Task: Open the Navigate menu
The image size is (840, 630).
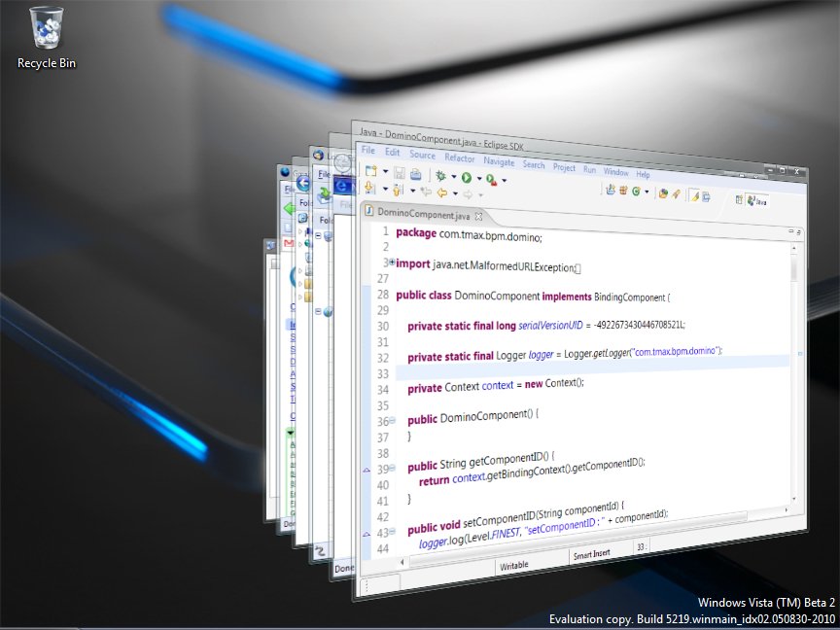Action: coord(499,161)
